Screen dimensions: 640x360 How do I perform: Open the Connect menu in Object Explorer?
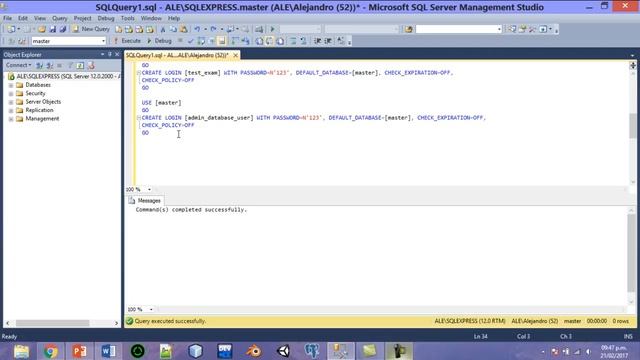click(x=18, y=65)
